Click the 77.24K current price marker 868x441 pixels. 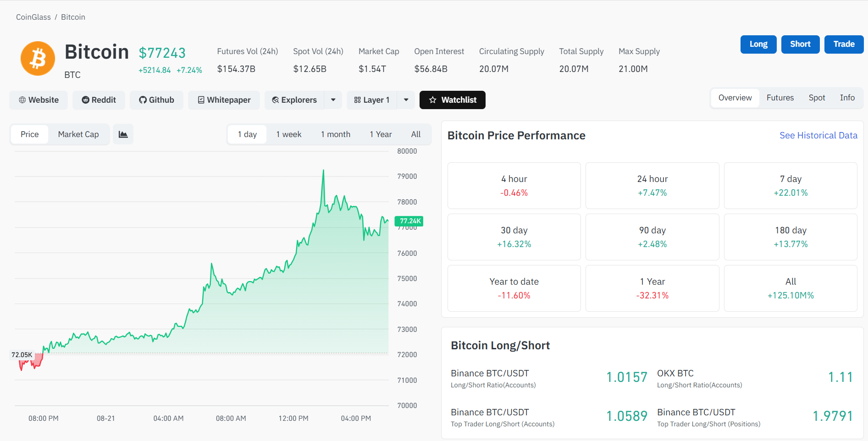(x=409, y=221)
